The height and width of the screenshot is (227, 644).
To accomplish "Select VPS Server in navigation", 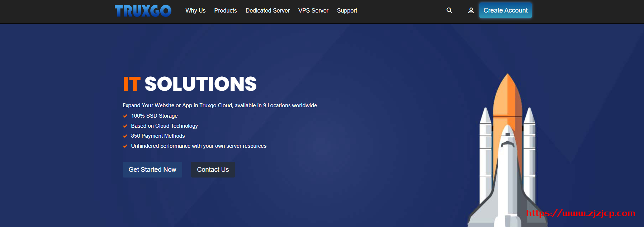I will coord(313,10).
